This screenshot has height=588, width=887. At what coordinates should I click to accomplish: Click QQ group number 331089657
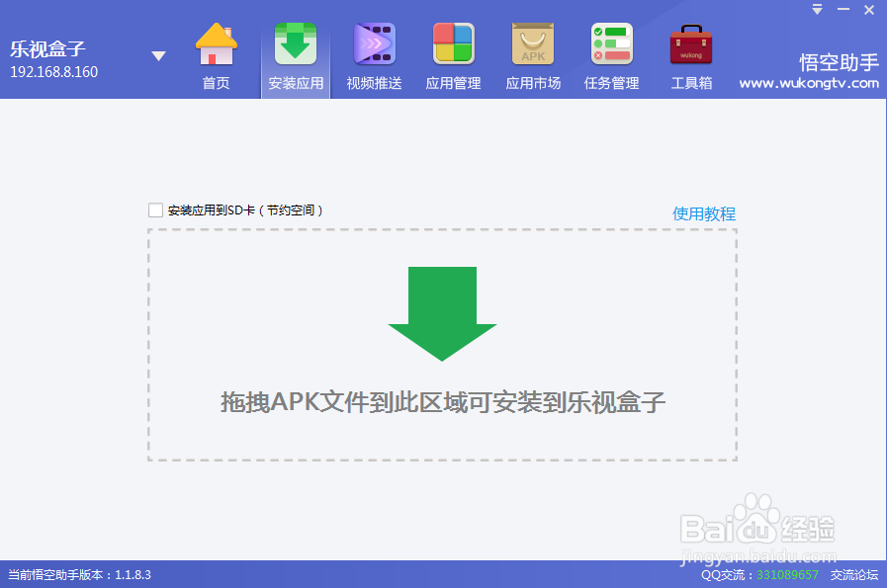click(x=787, y=575)
